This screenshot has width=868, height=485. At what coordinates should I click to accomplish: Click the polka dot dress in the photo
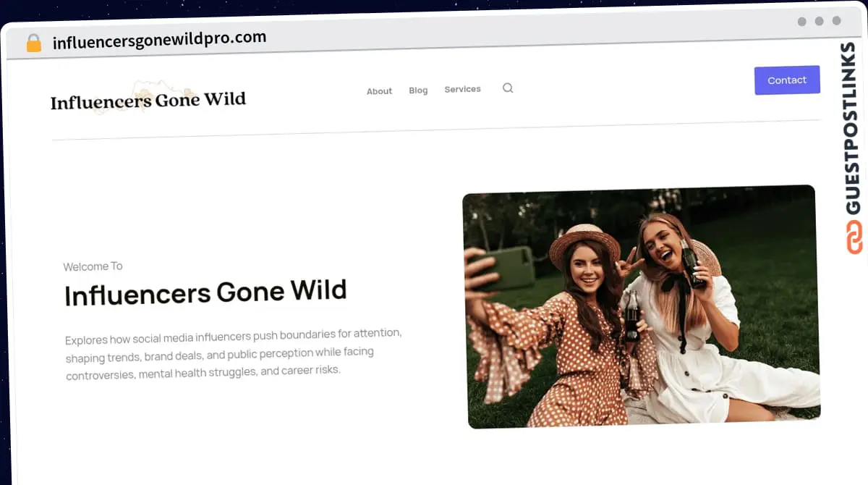[571, 362]
